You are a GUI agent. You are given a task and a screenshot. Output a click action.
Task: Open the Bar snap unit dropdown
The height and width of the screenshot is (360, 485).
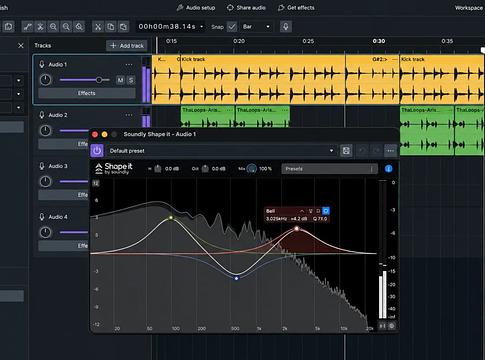click(x=256, y=27)
